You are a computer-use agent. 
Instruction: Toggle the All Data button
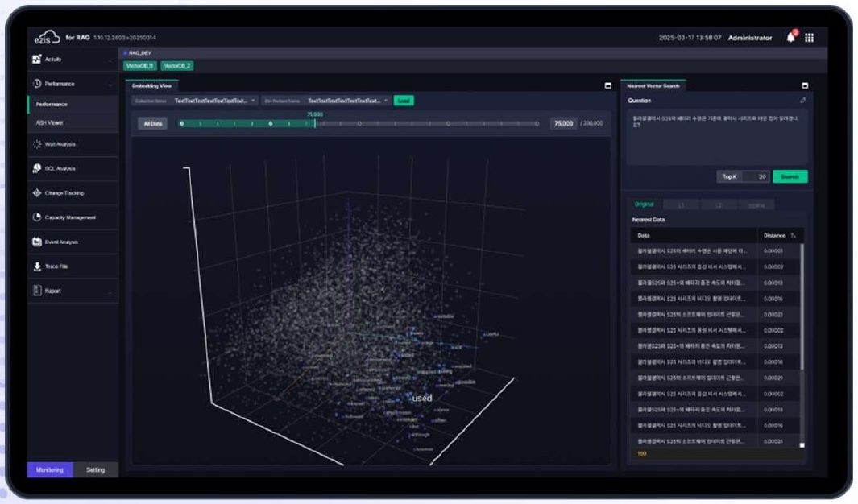point(152,123)
